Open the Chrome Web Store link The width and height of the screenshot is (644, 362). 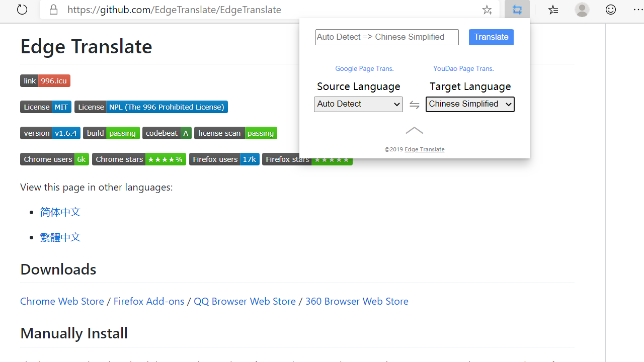(x=62, y=301)
